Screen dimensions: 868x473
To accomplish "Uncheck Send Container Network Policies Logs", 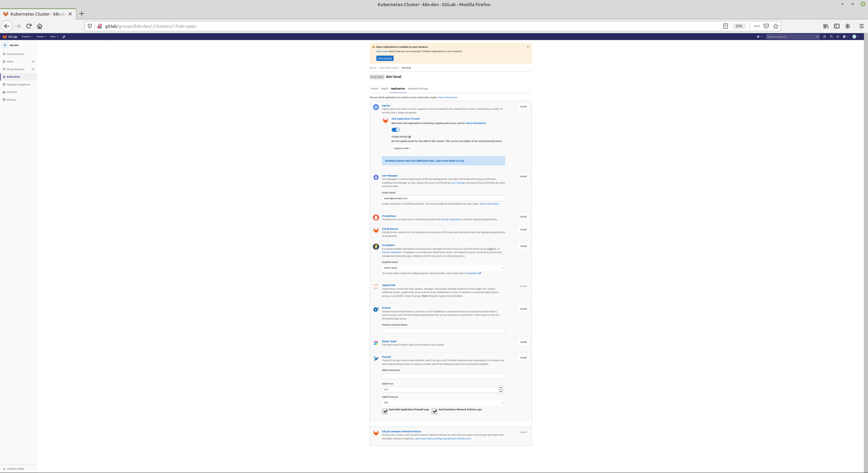I will 434,411.
